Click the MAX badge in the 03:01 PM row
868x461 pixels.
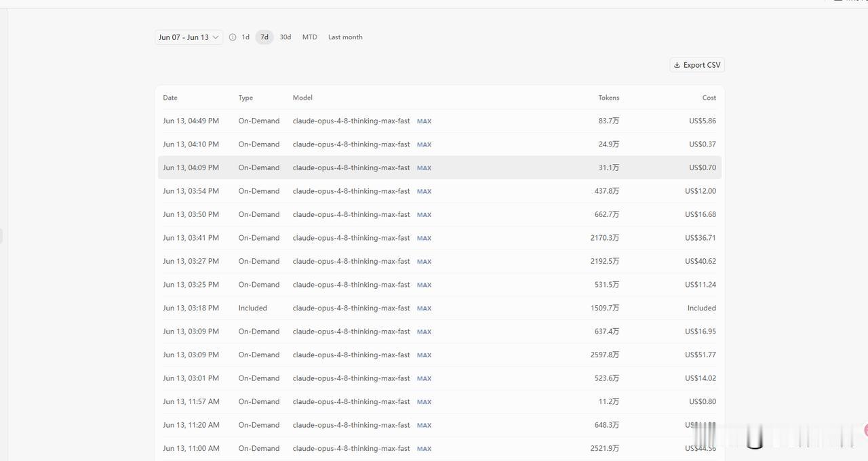424,378
